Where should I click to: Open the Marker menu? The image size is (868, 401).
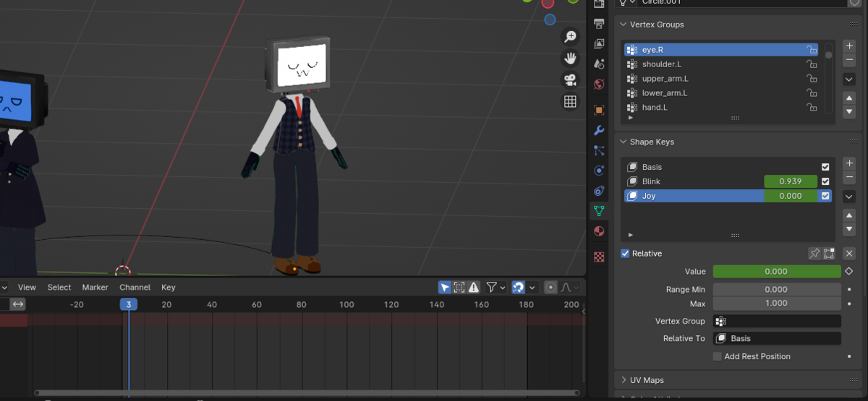click(95, 288)
